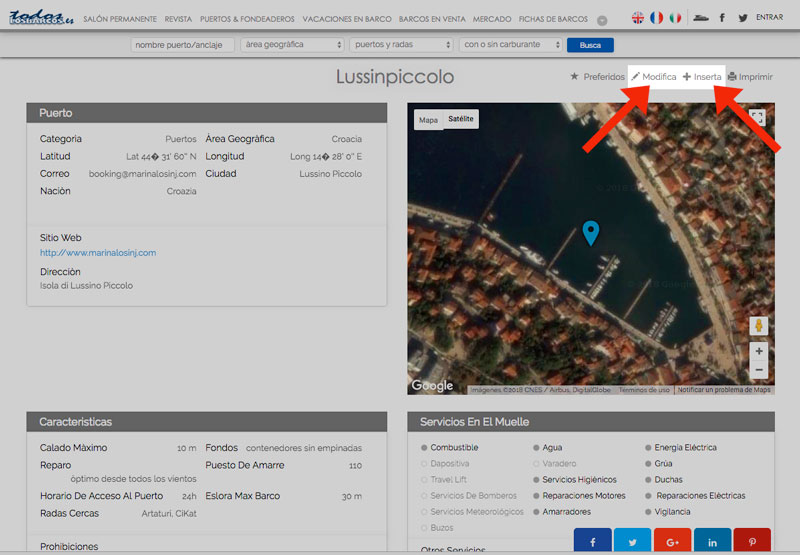Share on Pinterest button
The width and height of the screenshot is (800, 555).
click(x=752, y=540)
